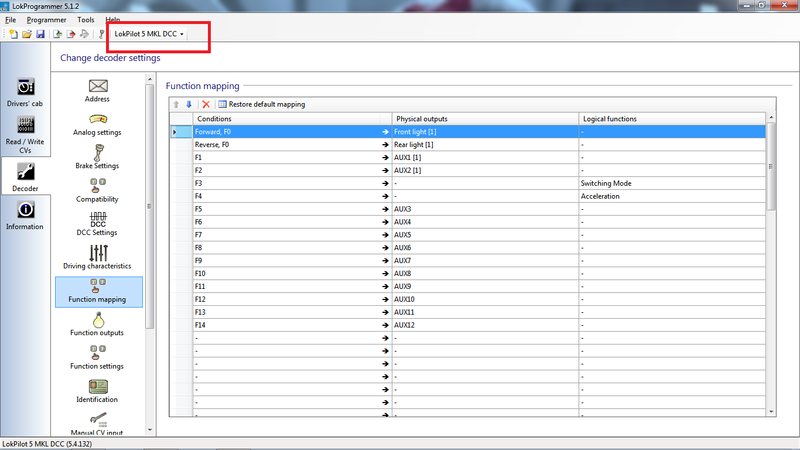Click the key toolbar icon
Screen dimensions: 800x450
[102, 34]
